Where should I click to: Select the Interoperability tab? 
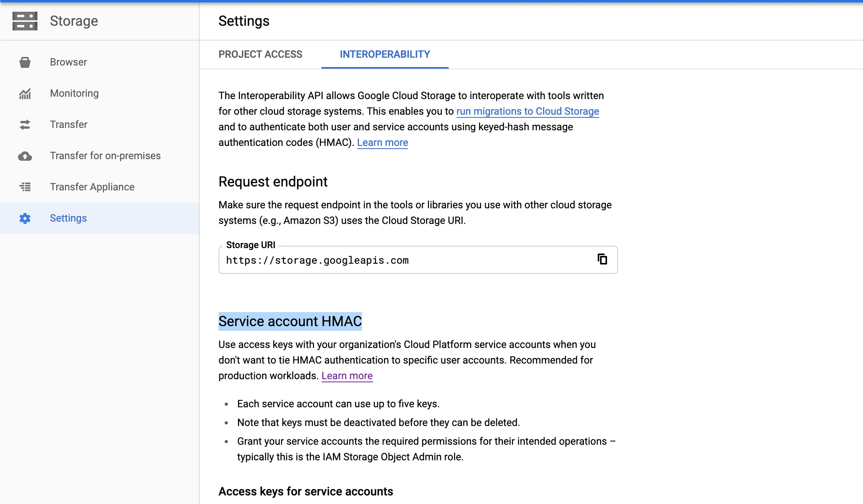[x=385, y=54]
